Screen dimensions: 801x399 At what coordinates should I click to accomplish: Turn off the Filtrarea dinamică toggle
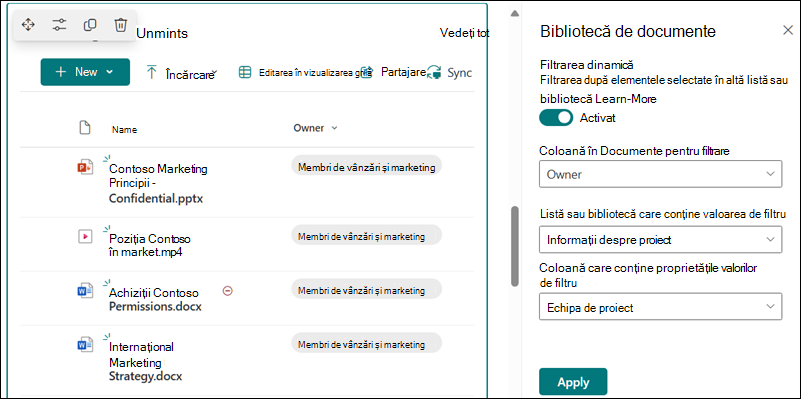[556, 118]
